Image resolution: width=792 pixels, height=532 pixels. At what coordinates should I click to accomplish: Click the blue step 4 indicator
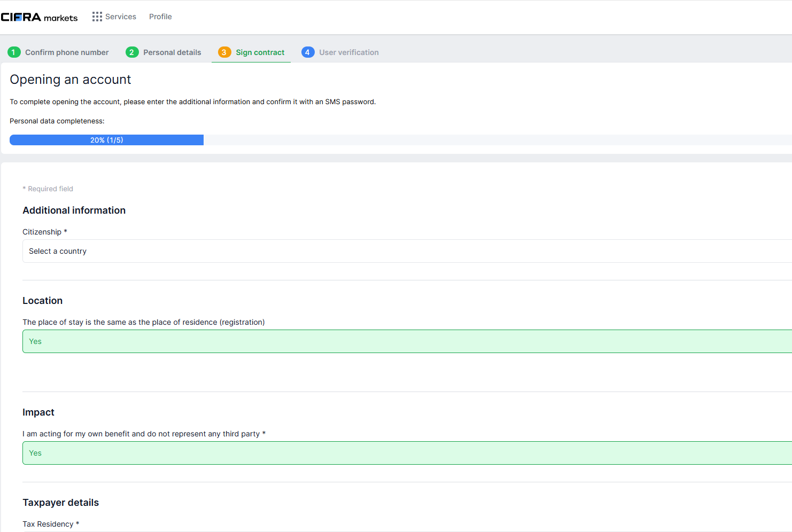[x=308, y=52]
